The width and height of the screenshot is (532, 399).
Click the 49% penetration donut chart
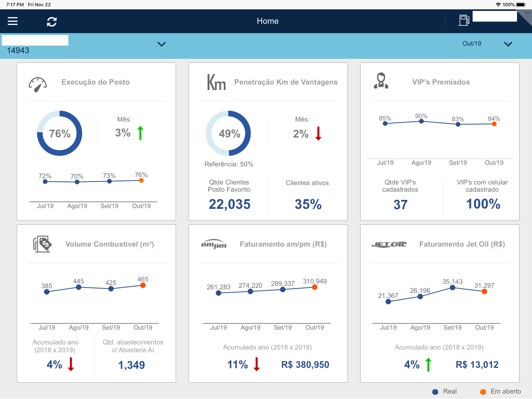click(228, 133)
